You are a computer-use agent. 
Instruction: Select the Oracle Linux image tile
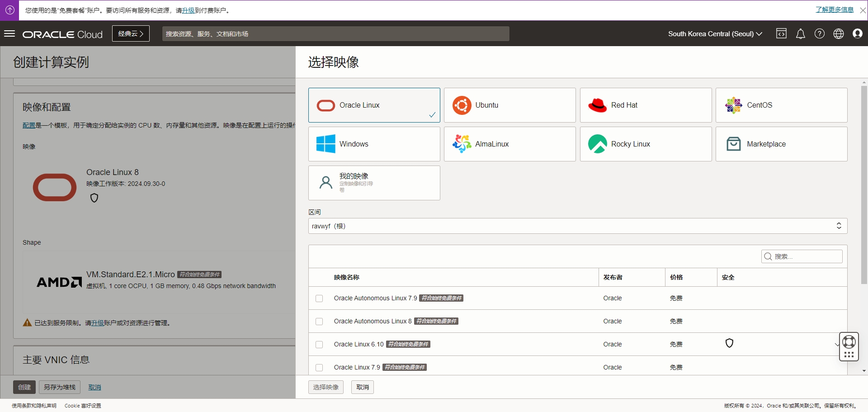(374, 105)
